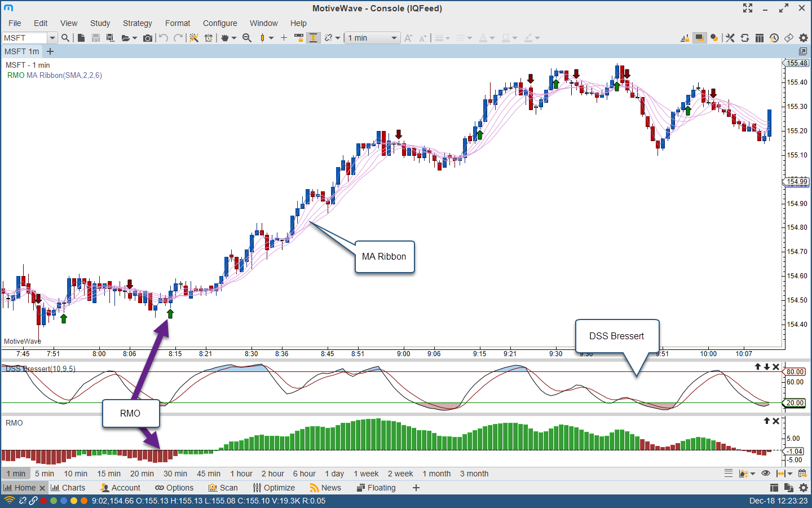Toggle the auto-scale price axis button
The height and width of the screenshot is (508, 812).
point(313,38)
